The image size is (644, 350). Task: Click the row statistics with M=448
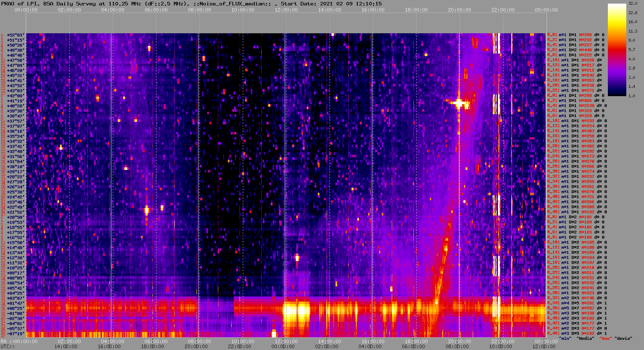(x=575, y=50)
